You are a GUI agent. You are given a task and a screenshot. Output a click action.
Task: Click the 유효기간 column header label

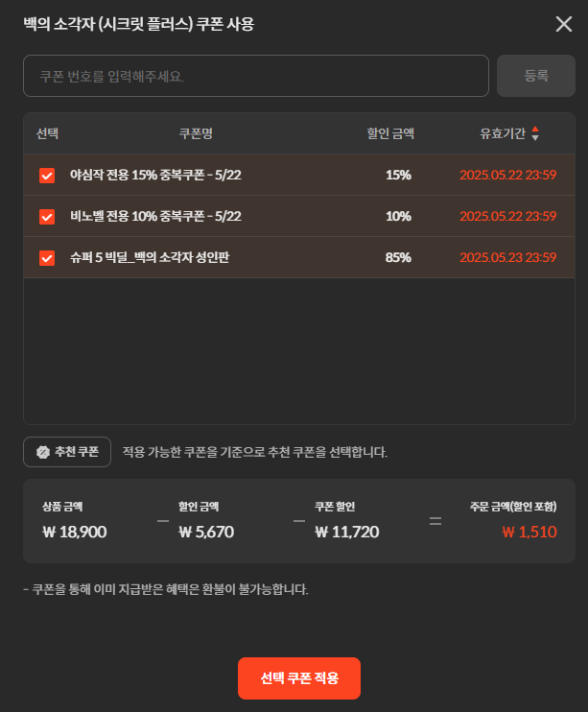click(503, 133)
